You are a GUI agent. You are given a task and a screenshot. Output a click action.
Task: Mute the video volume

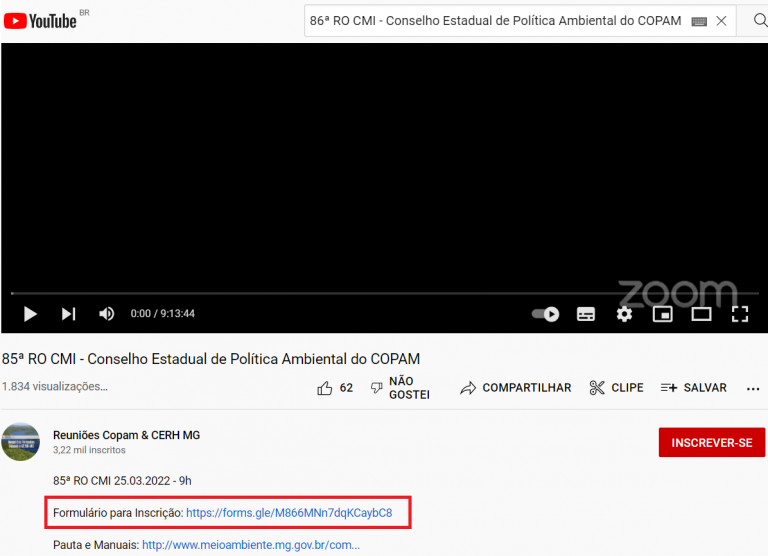pos(107,314)
